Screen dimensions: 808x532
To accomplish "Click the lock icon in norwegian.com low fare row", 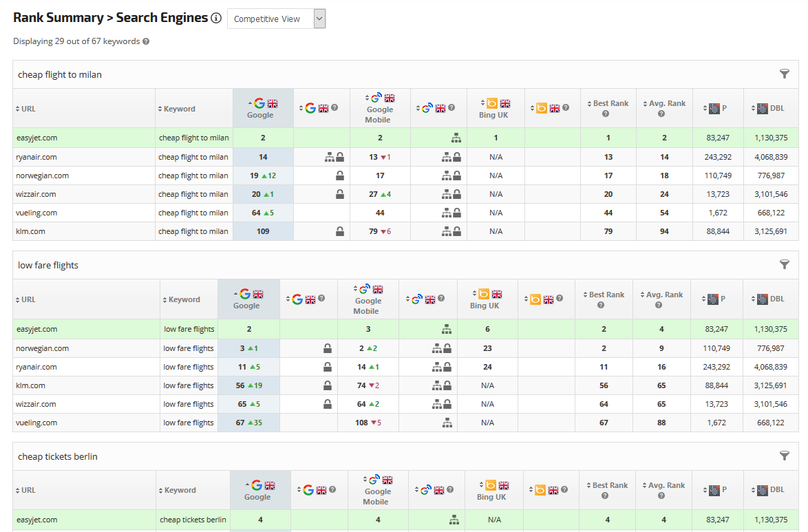I will (328, 348).
